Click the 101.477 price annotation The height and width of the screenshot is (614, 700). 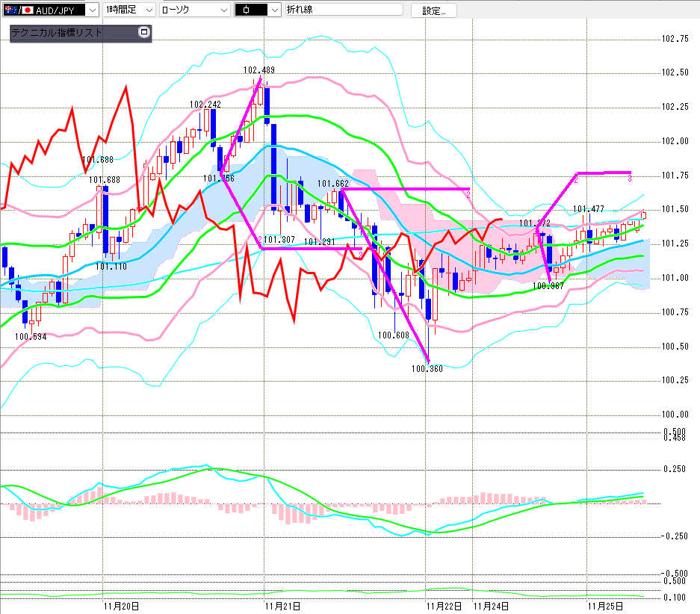[589, 209]
